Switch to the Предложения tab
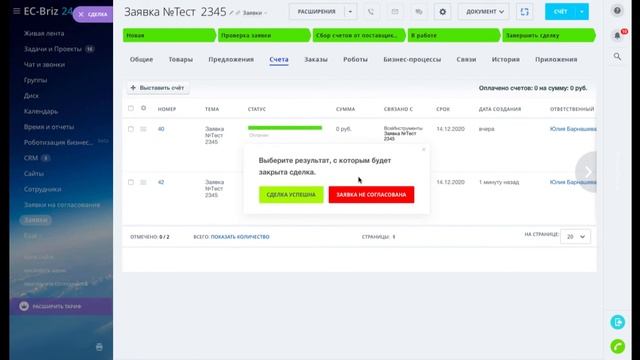 point(231,60)
